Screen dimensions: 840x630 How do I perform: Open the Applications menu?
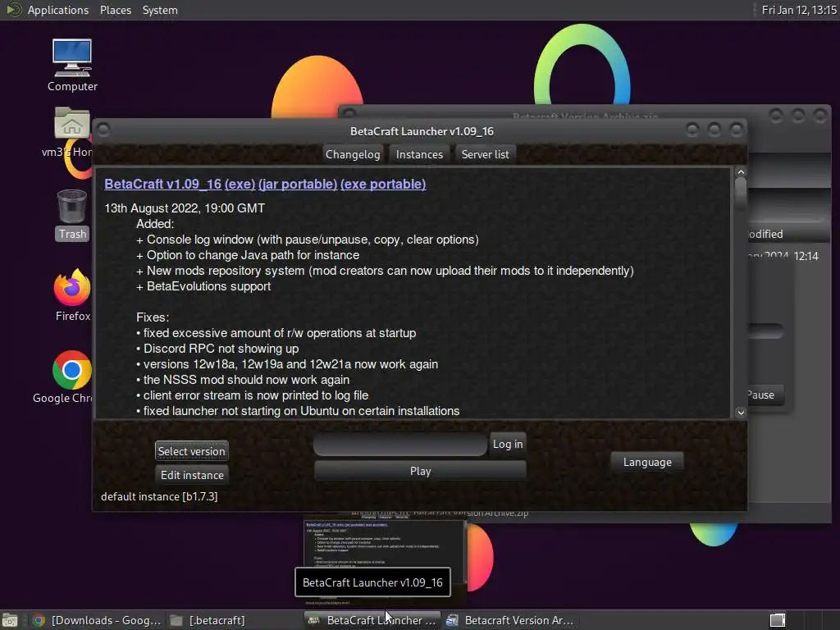coord(58,10)
